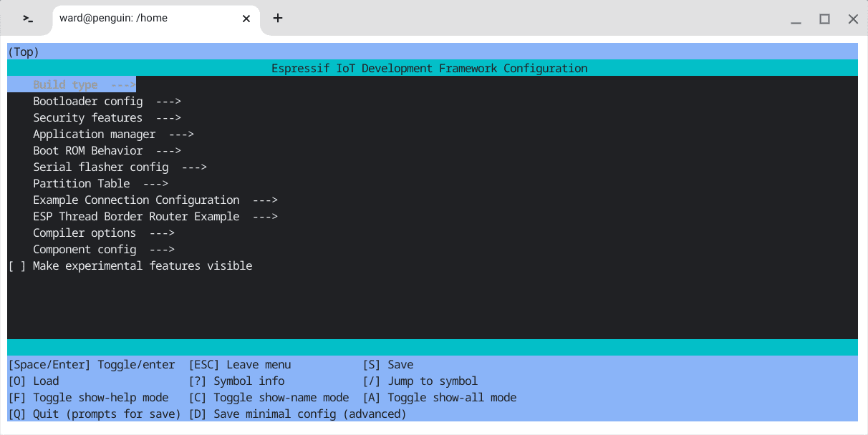Click [F] Toggle show-help mode hint
This screenshot has width=868, height=435.
pos(88,398)
